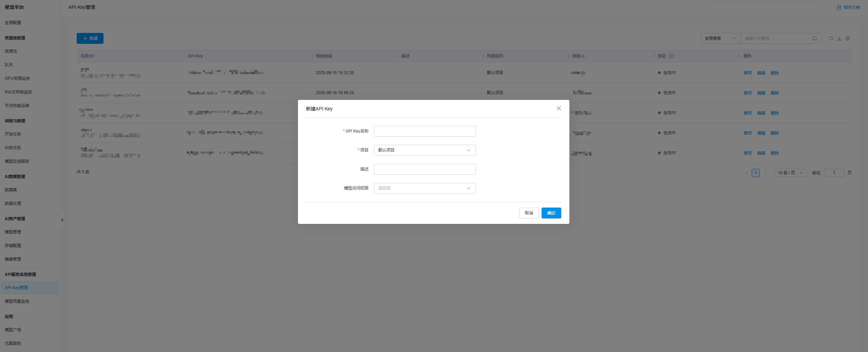Go to the next page arrow
This screenshot has width=868, height=352.
click(x=765, y=173)
